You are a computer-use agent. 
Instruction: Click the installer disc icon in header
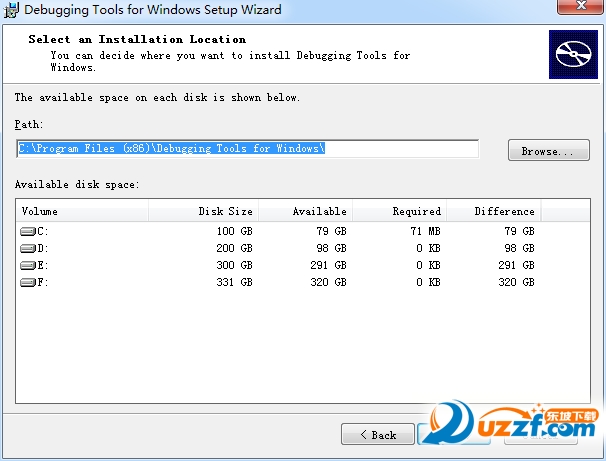tap(573, 54)
